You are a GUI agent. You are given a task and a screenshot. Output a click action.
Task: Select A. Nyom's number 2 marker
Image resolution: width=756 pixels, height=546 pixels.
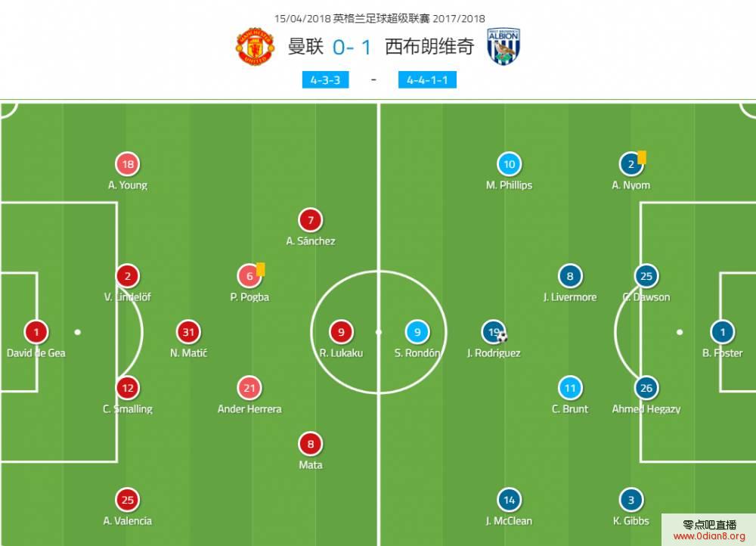(x=631, y=164)
